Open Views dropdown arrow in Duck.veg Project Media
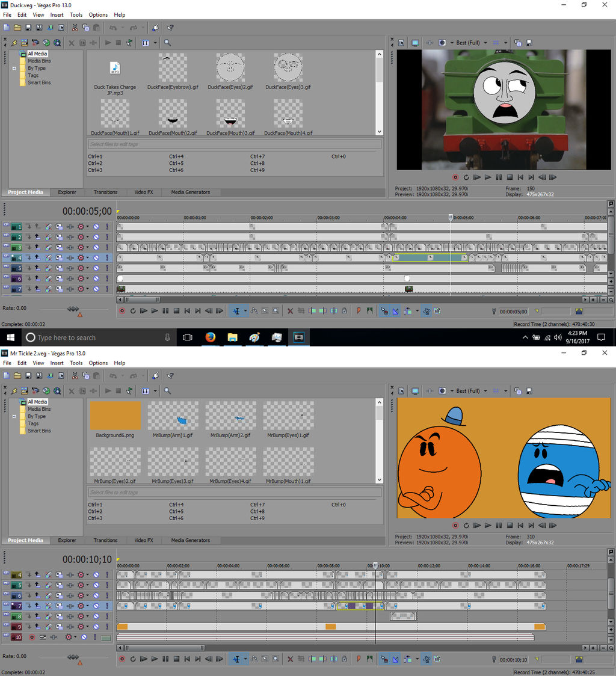616x676 pixels. (155, 43)
